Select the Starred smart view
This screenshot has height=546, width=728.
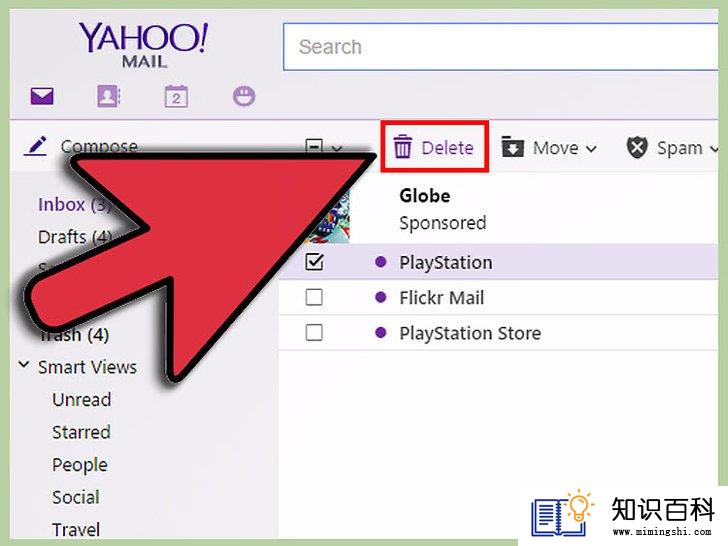click(81, 432)
